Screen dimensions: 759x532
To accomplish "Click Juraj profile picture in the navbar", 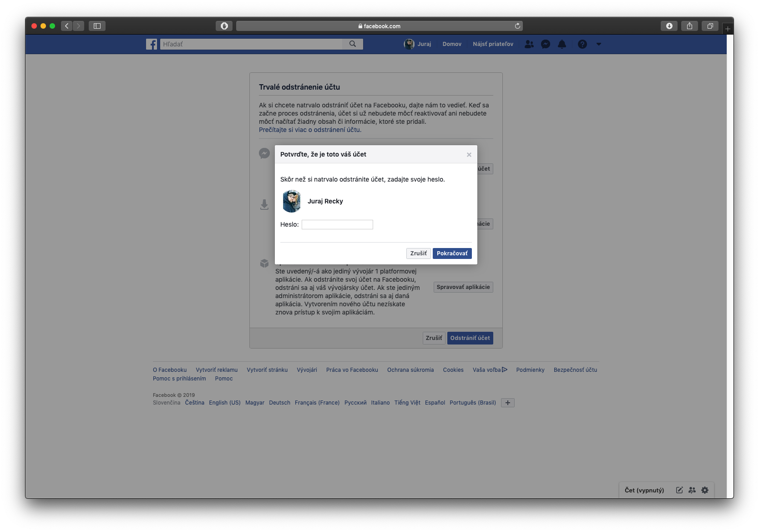I will click(x=409, y=44).
